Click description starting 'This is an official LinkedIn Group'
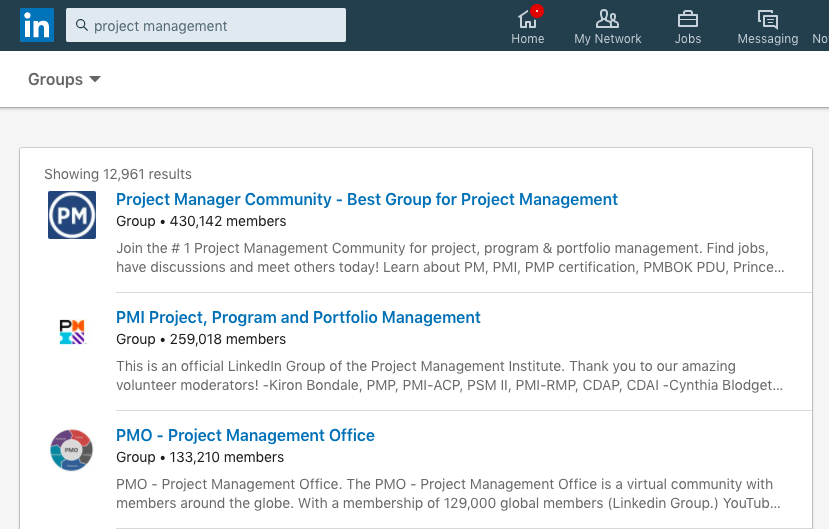This screenshot has height=529, width=829. coord(449,375)
